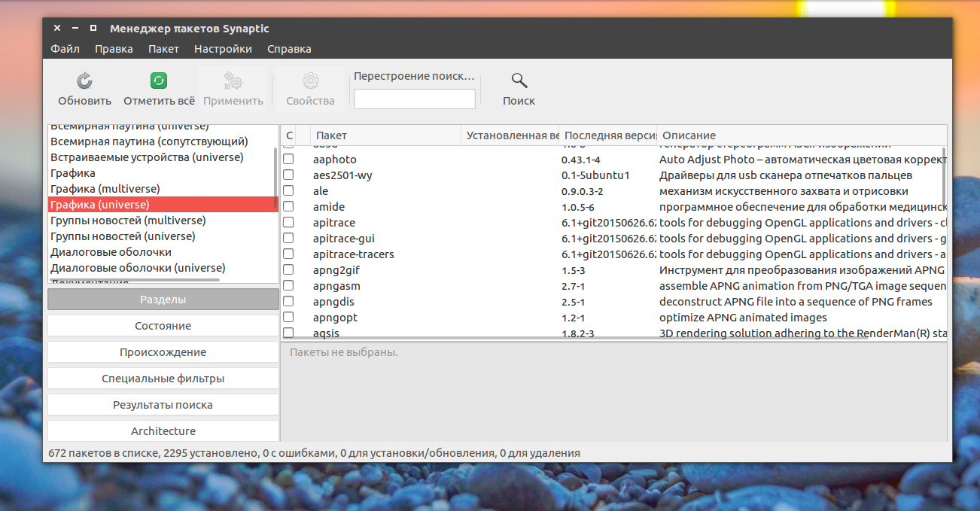Toggle checkbox for apngdis package
980x511 pixels.
point(288,302)
